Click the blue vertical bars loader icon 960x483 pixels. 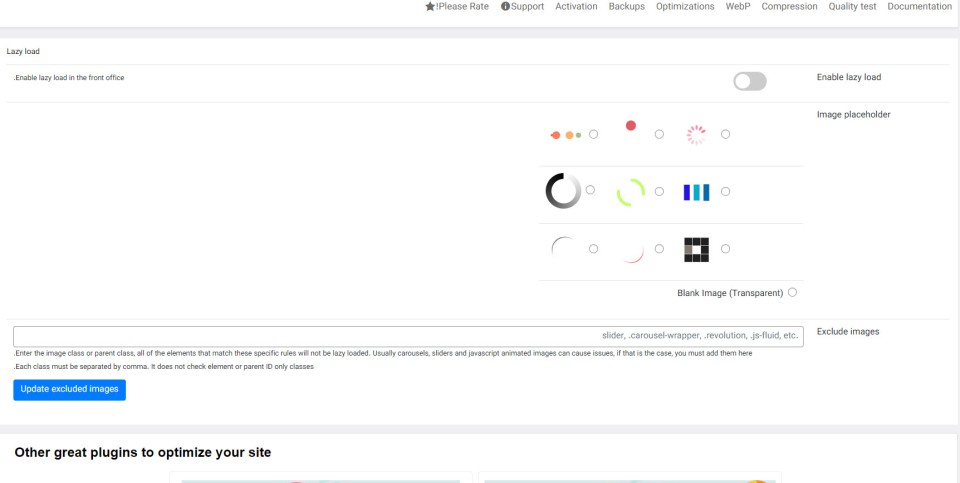click(696, 192)
